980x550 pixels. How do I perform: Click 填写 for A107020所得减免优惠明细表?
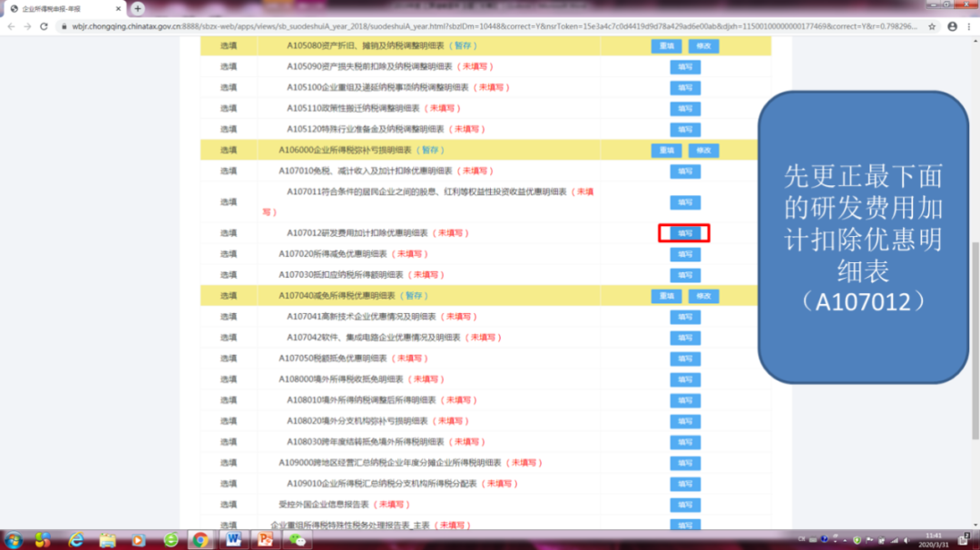[x=684, y=254]
